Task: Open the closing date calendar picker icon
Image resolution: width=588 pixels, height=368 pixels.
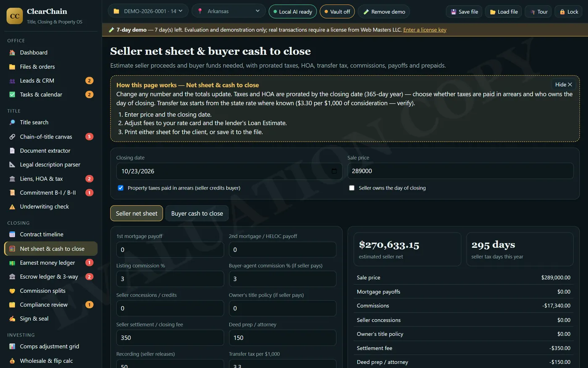Action: pos(334,171)
